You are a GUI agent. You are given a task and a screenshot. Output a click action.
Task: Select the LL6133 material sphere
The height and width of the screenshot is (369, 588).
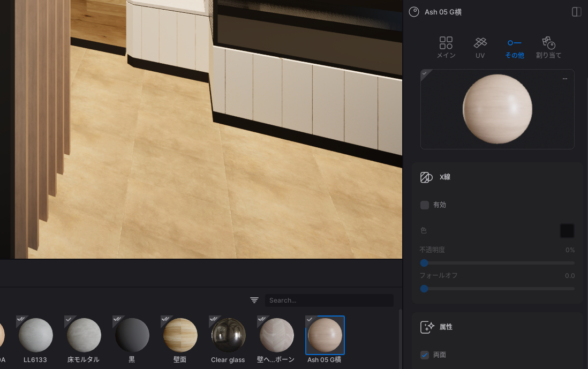click(36, 335)
